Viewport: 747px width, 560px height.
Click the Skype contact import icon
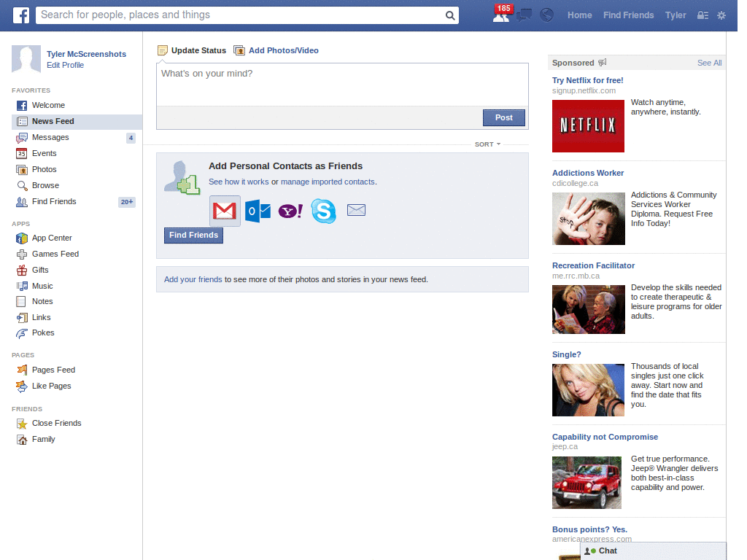pos(323,211)
